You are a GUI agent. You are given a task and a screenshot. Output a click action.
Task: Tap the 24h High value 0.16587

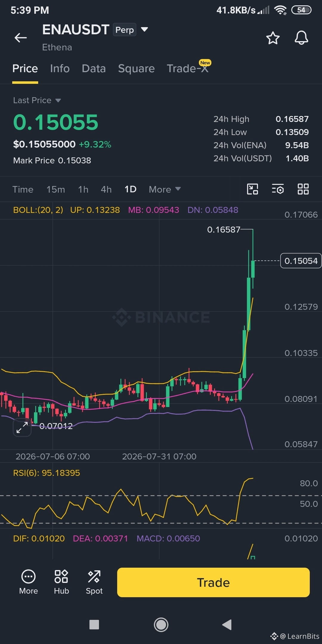coord(292,119)
